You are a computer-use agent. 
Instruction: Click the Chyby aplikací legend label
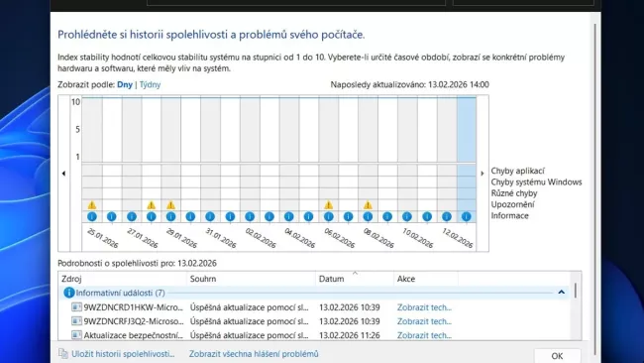coord(518,171)
